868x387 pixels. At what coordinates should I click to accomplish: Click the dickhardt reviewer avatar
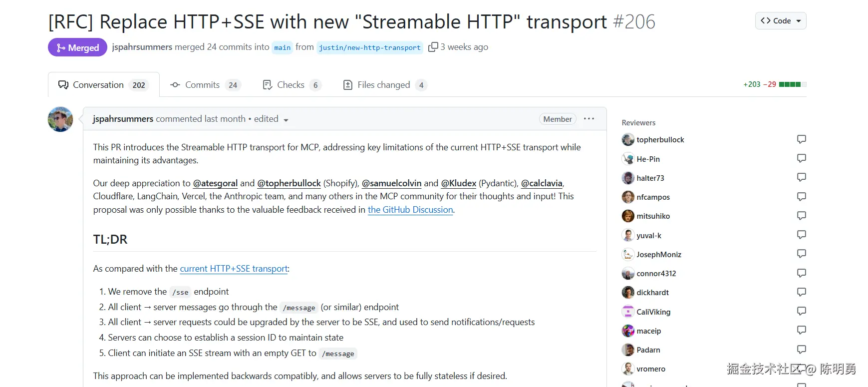[x=628, y=293]
